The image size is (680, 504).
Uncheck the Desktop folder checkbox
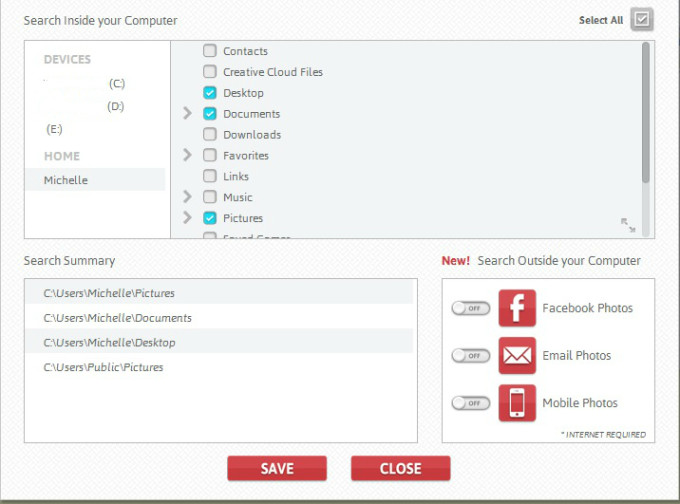[210, 92]
